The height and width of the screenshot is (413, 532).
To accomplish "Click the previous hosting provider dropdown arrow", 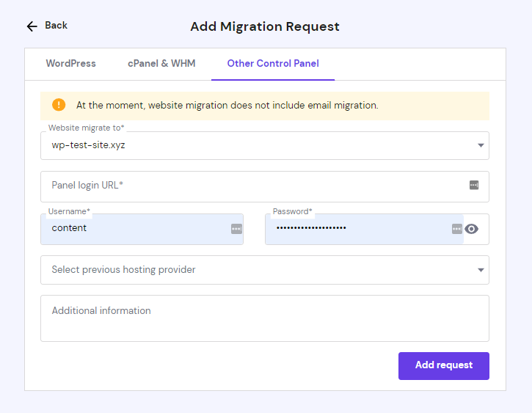I will tap(481, 270).
